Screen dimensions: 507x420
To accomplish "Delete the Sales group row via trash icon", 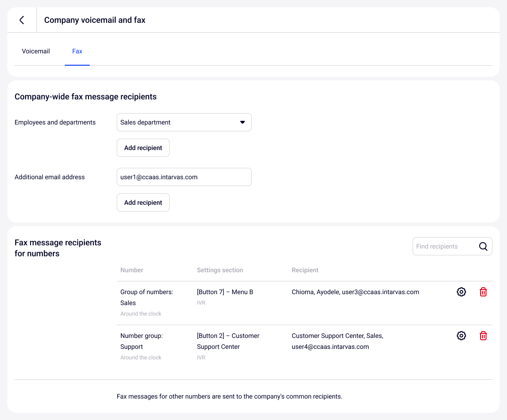I will pyautogui.click(x=483, y=292).
